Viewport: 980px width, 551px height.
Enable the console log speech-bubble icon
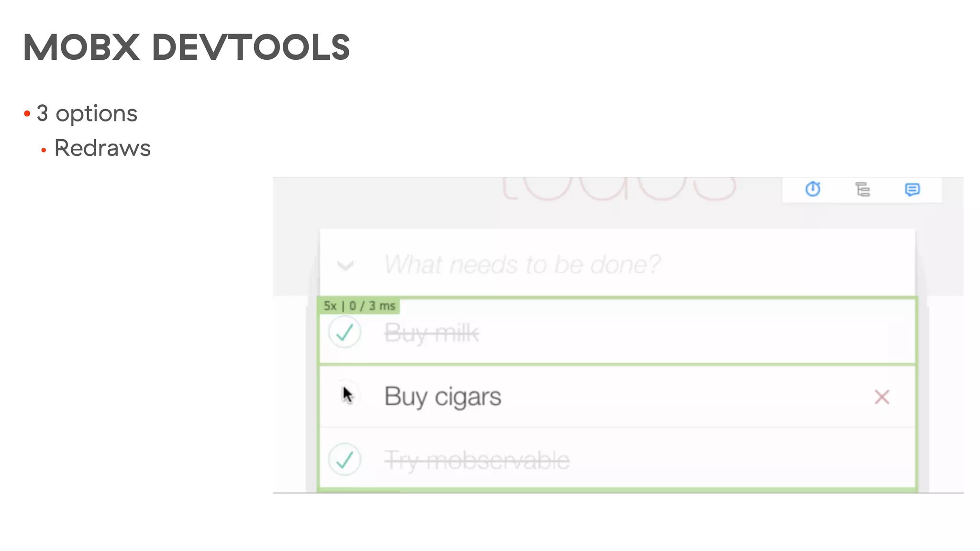click(912, 189)
